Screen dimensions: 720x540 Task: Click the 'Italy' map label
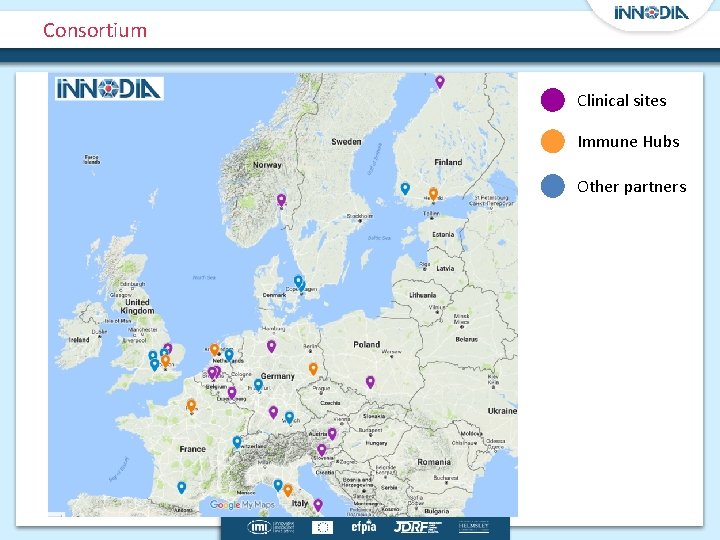(300, 503)
